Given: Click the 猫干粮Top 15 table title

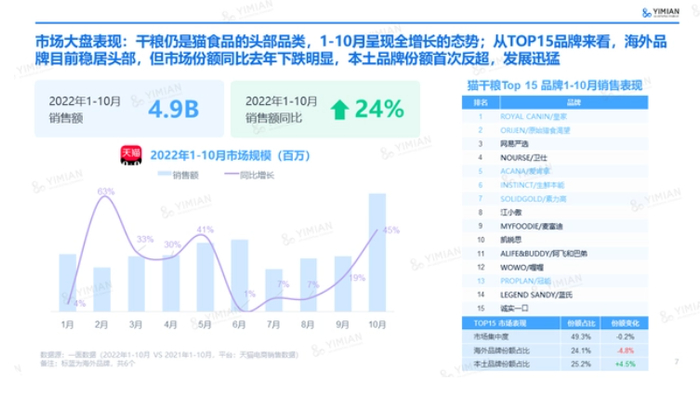Looking at the screenshot, I should coord(554,85).
